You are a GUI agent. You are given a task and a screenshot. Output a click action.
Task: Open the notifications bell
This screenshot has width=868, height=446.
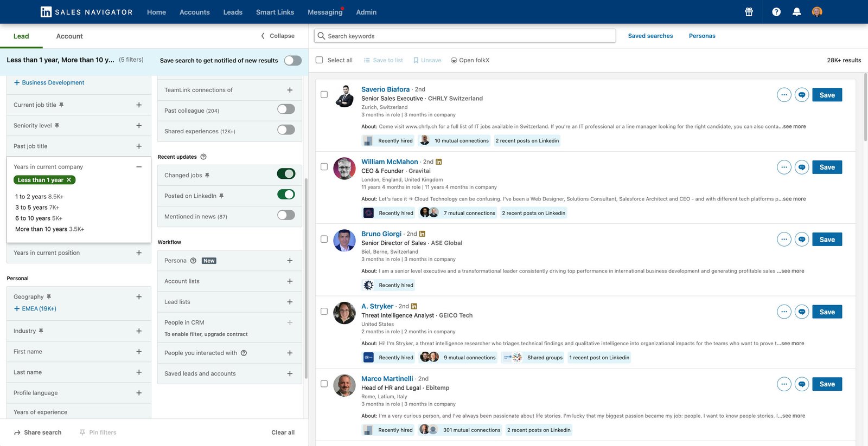796,12
